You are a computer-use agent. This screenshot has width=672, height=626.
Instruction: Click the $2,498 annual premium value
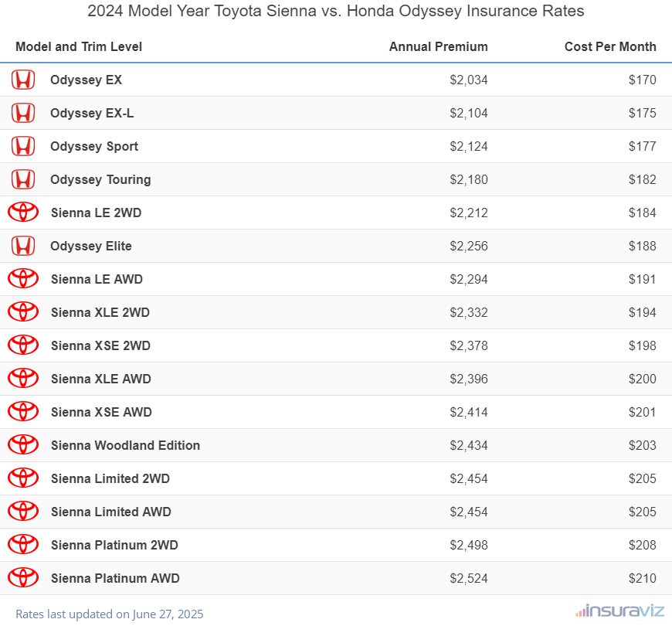469,546
